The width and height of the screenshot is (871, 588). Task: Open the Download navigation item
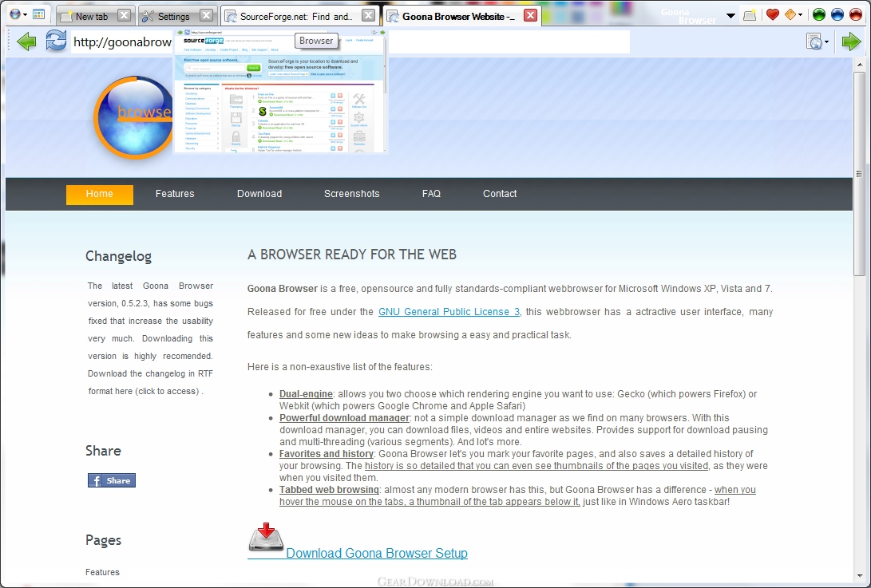(259, 194)
